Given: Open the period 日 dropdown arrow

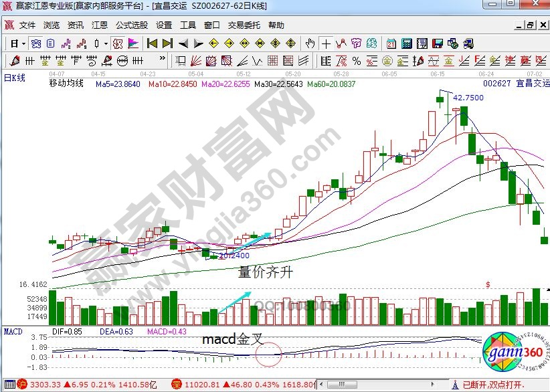Looking at the screenshot, I should click(23, 44).
